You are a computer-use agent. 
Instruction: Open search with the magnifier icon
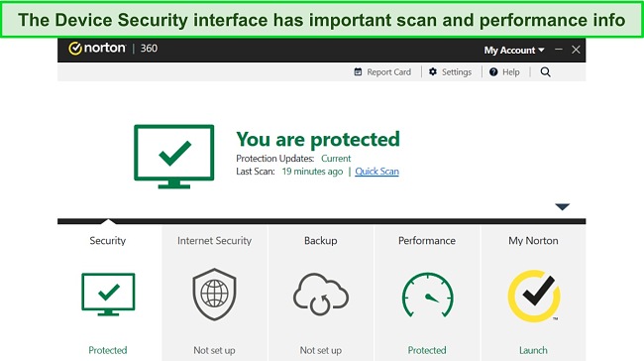546,72
